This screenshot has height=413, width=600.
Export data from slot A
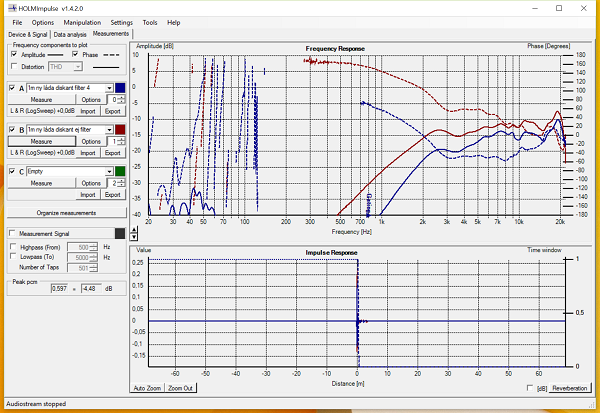[112, 111]
